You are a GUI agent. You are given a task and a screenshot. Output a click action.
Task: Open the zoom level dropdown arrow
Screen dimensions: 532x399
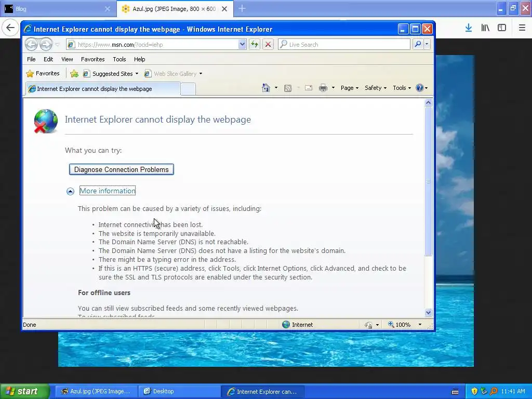pos(420,325)
